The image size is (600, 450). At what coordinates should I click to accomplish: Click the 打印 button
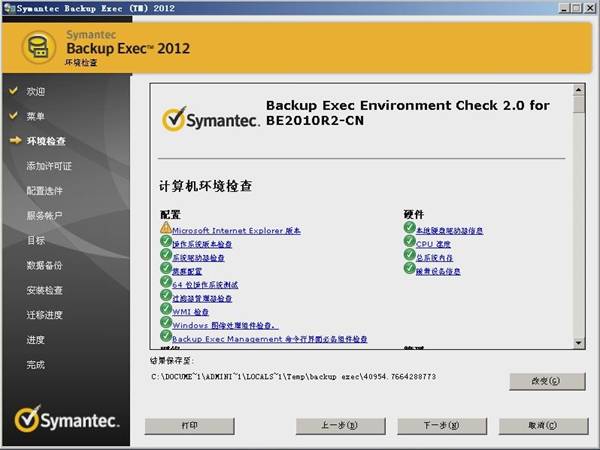[189, 425]
